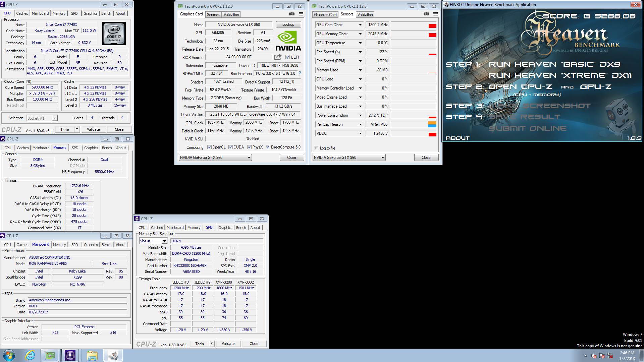The height and width of the screenshot is (362, 644).
Task: Switch to Mainboard tab in top CPU-Z window
Action: coord(40,13)
